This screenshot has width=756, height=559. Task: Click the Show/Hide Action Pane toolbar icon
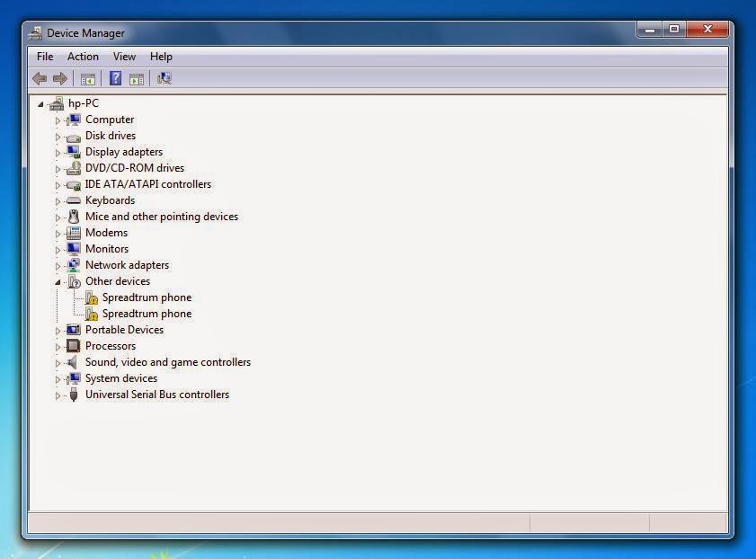point(137,78)
